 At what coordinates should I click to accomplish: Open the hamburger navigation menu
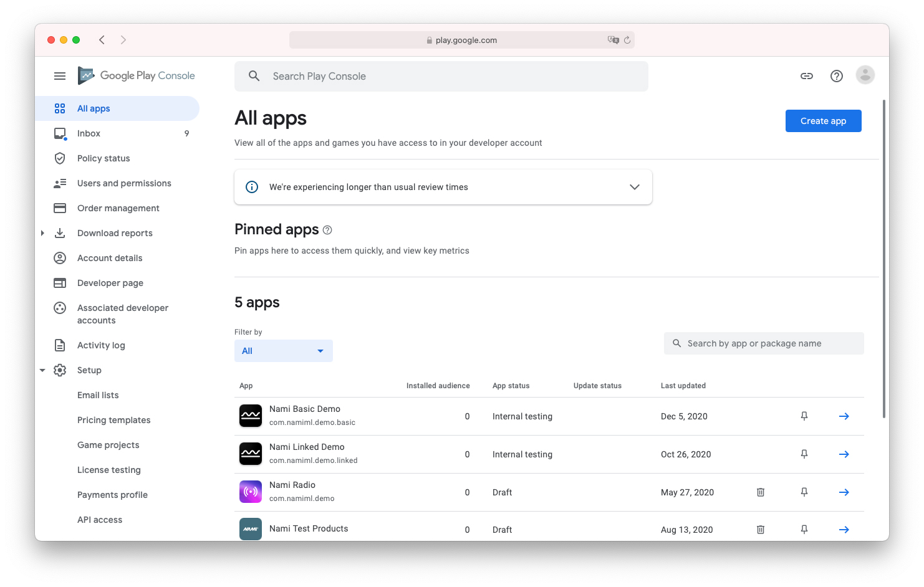(60, 76)
